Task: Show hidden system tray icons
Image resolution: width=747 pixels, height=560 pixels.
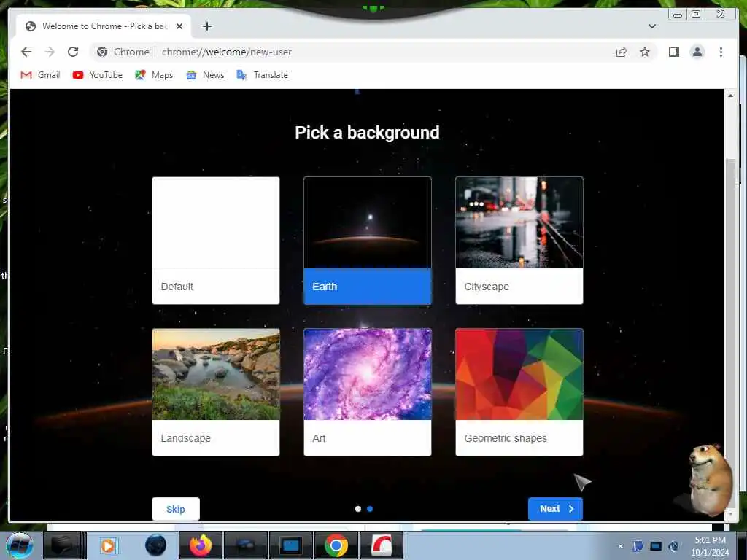Action: click(x=620, y=546)
